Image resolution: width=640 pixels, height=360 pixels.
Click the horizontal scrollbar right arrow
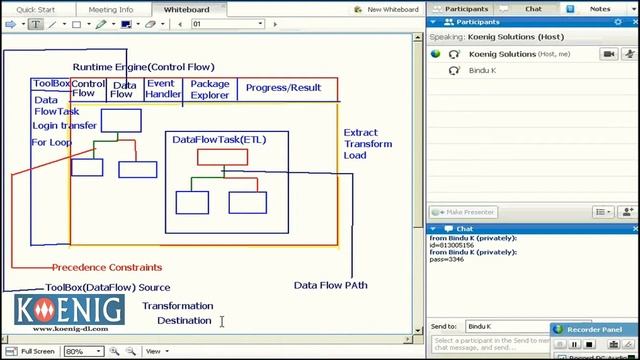(407, 339)
